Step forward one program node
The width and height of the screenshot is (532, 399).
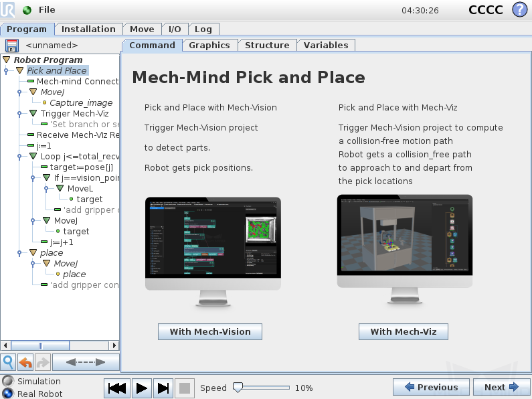163,388
